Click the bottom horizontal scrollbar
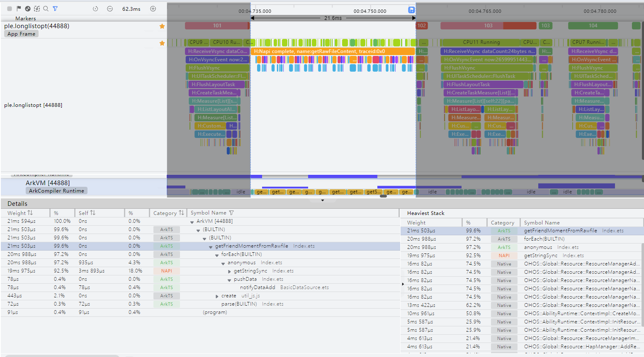The image size is (644, 357). [62, 356]
